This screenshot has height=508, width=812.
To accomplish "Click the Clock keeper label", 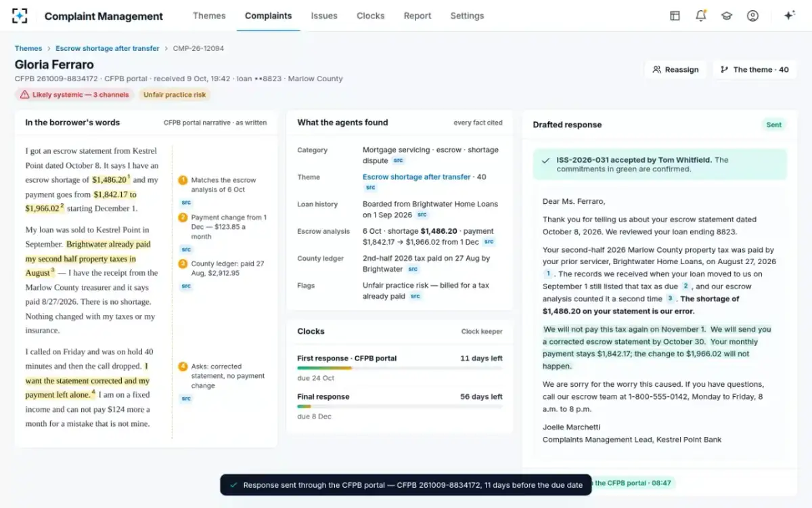I will [x=482, y=332].
